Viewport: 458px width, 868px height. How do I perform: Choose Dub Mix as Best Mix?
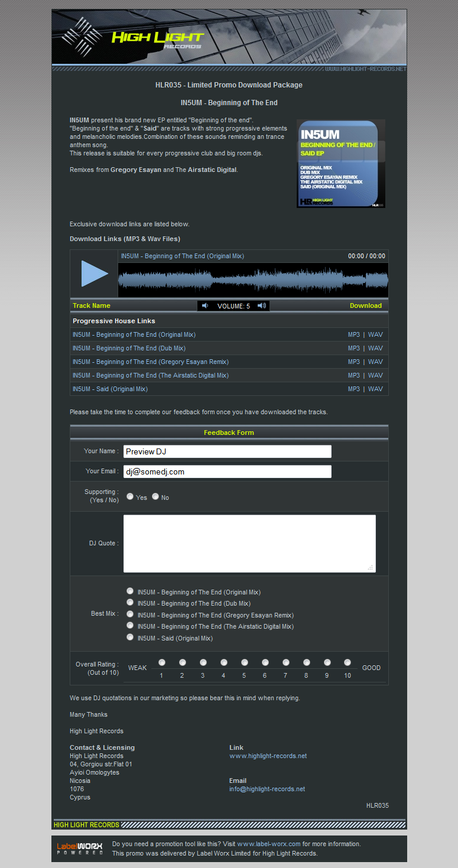[130, 602]
